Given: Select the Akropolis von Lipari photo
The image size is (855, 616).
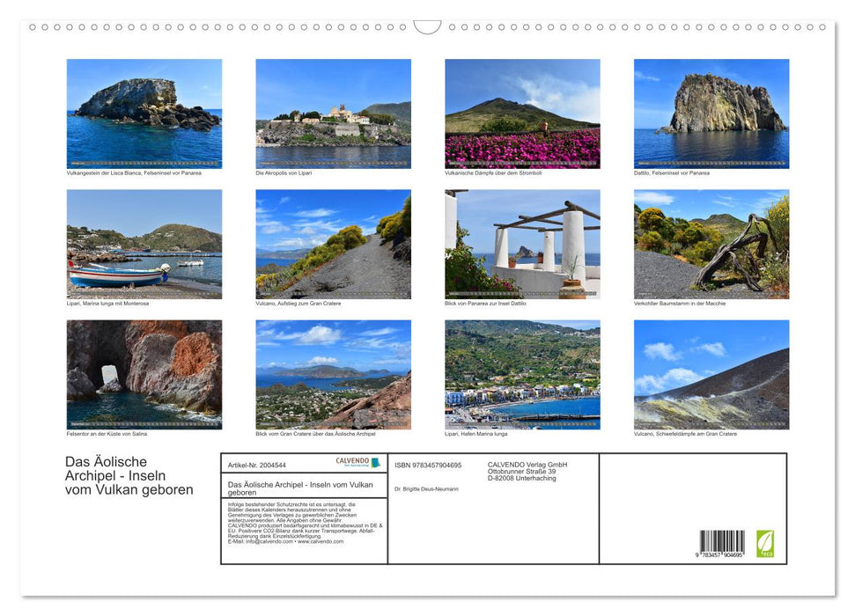Looking at the screenshot, I should tap(333, 114).
